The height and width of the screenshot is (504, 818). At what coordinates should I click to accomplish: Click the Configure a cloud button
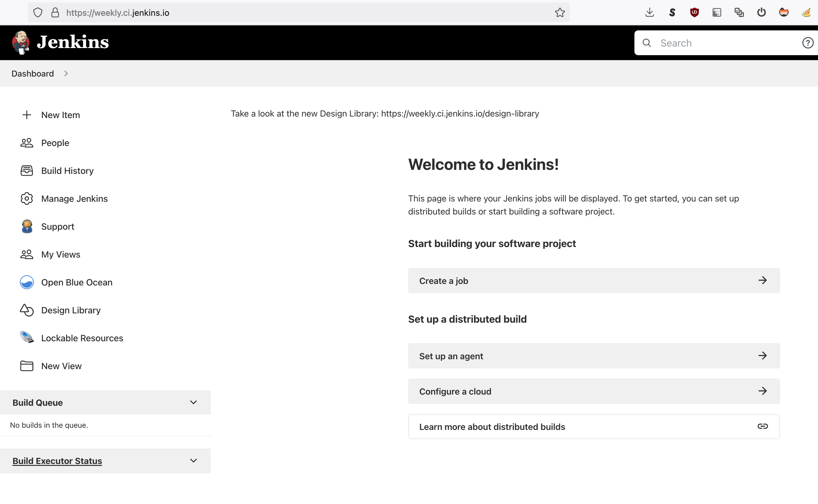click(594, 391)
